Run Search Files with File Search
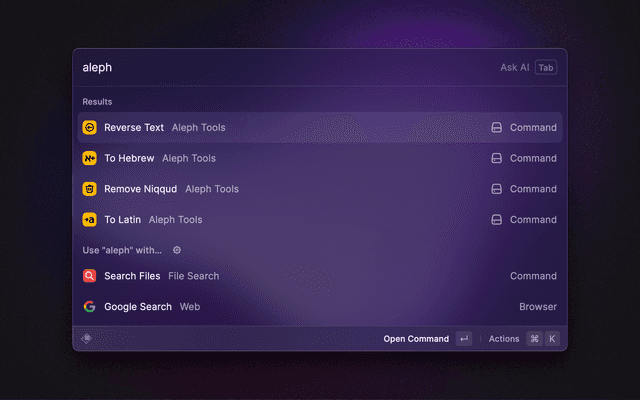Screen dimensions: 640x400 point(320,276)
